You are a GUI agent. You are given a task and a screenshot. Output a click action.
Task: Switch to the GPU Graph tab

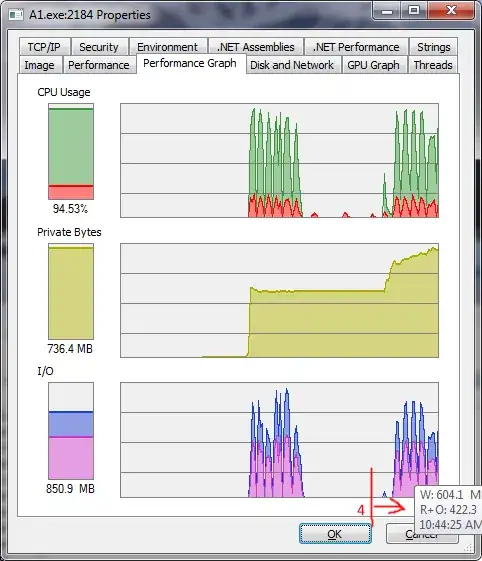(374, 65)
